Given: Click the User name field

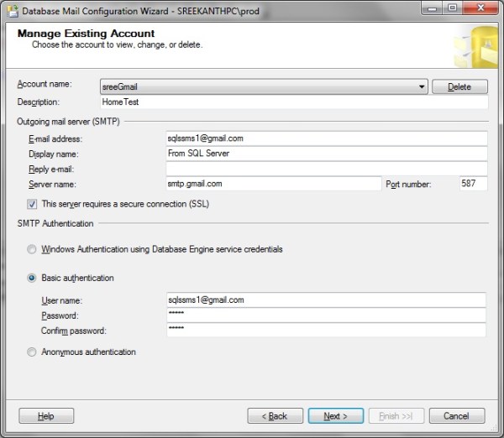Looking at the screenshot, I should click(x=326, y=300).
